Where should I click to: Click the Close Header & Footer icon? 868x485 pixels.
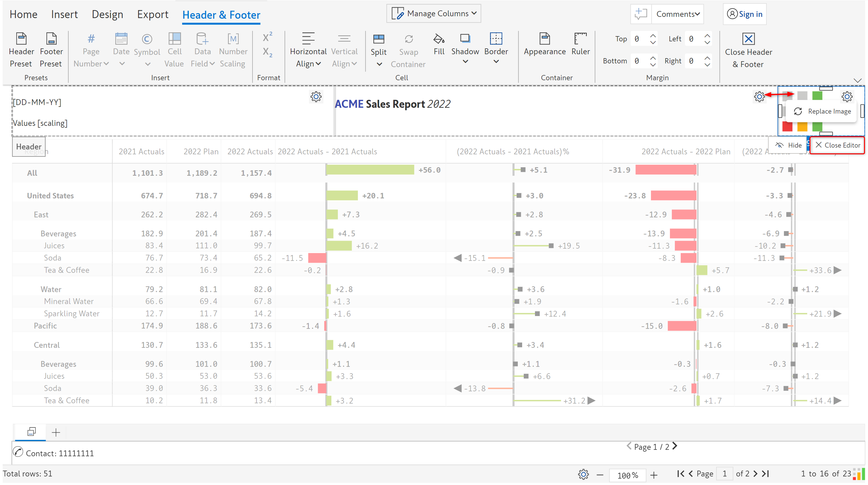click(748, 39)
